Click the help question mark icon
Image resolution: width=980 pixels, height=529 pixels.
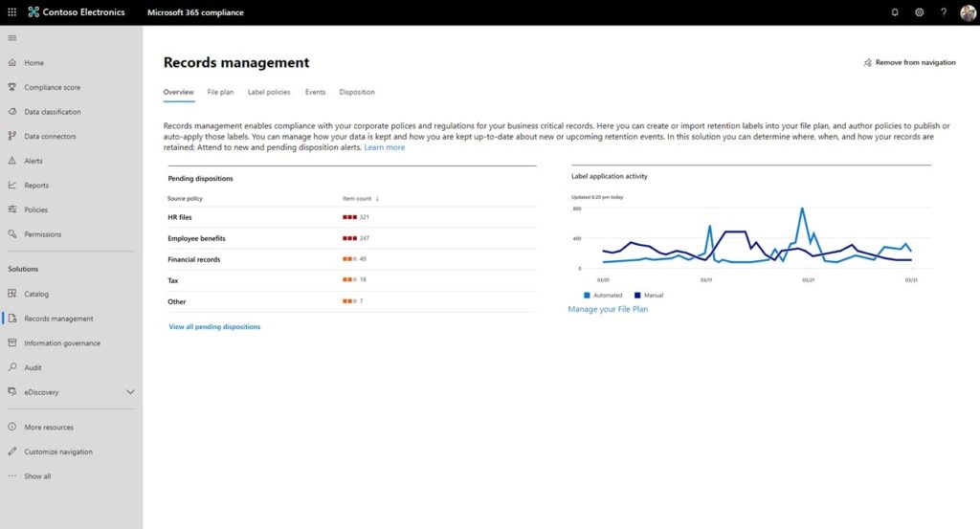944,12
